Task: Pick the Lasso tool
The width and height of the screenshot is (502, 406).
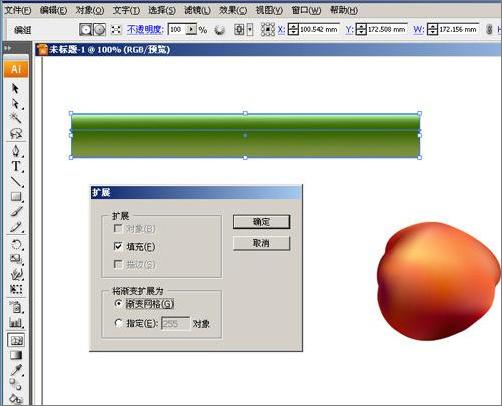Action: 16,134
